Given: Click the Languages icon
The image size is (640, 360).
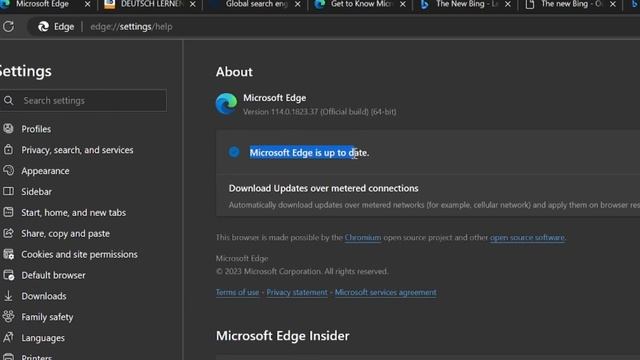Looking at the screenshot, I should click(8, 338).
